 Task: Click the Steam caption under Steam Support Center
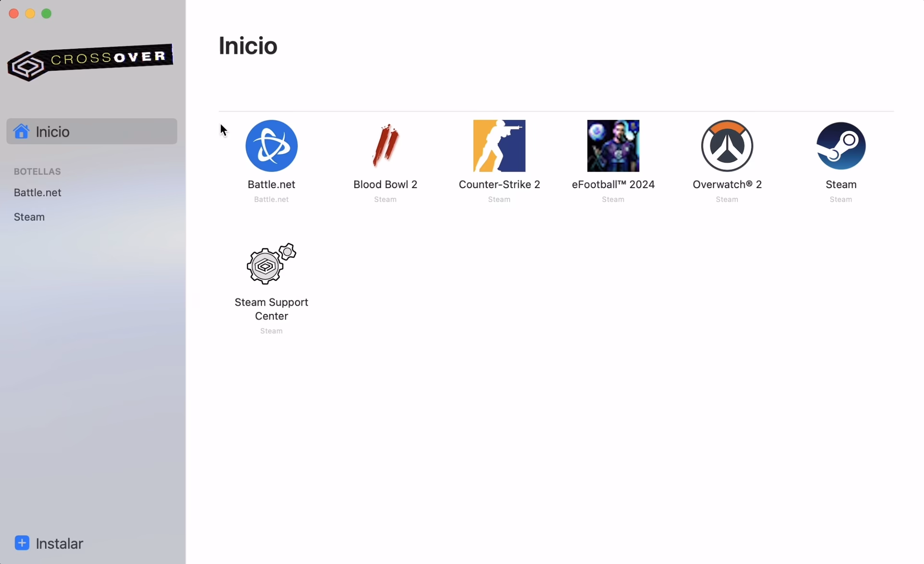[271, 331]
